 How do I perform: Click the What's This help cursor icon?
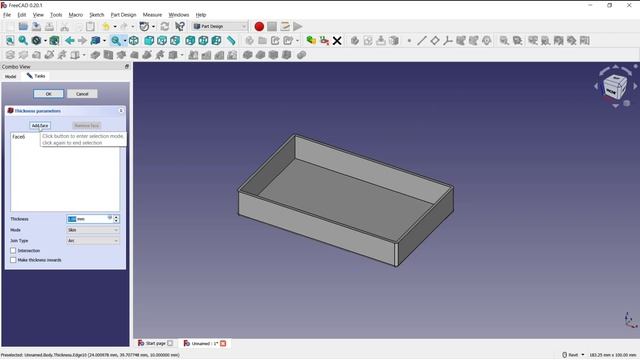[180, 27]
